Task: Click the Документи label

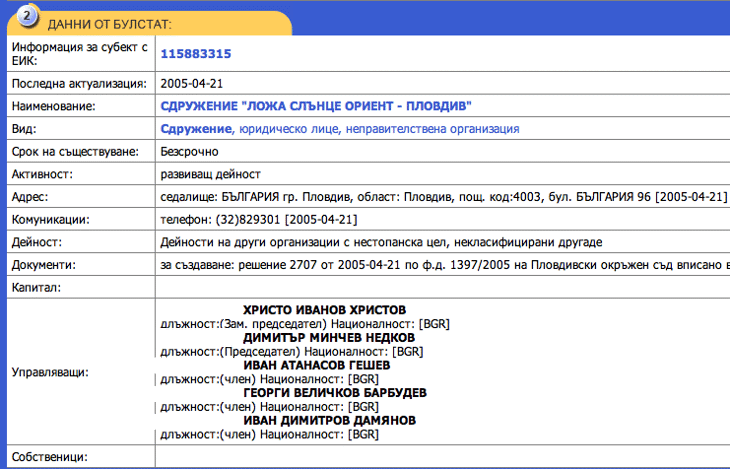Action: click(44, 265)
